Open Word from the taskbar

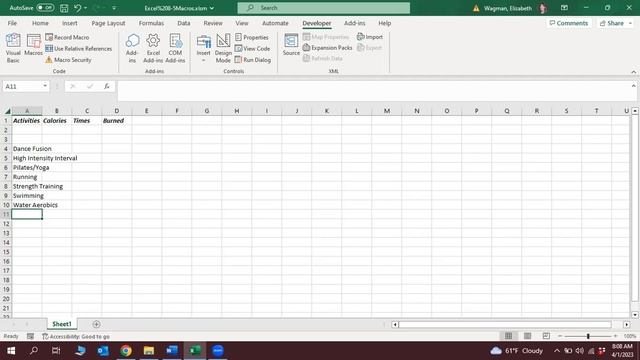click(x=172, y=351)
